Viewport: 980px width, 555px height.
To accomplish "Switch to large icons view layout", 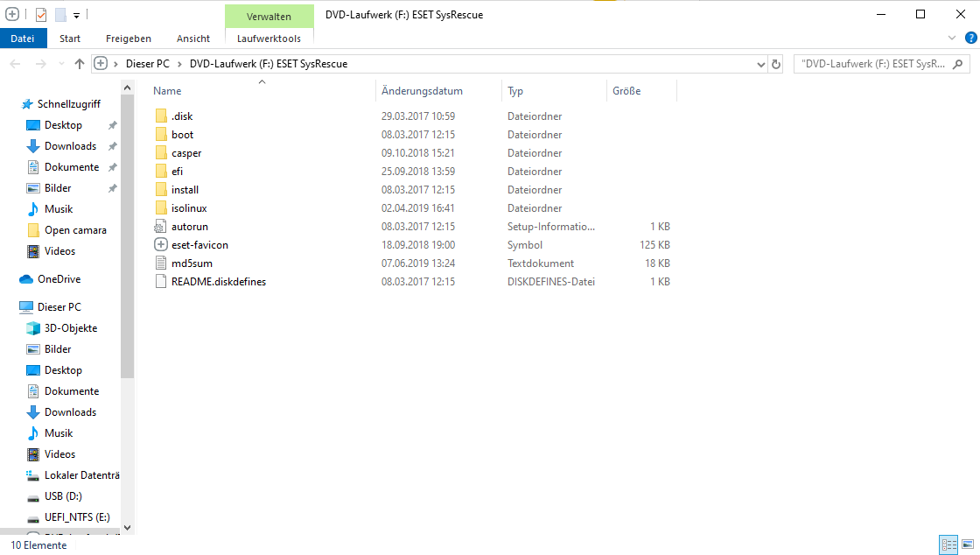I will pos(968,545).
